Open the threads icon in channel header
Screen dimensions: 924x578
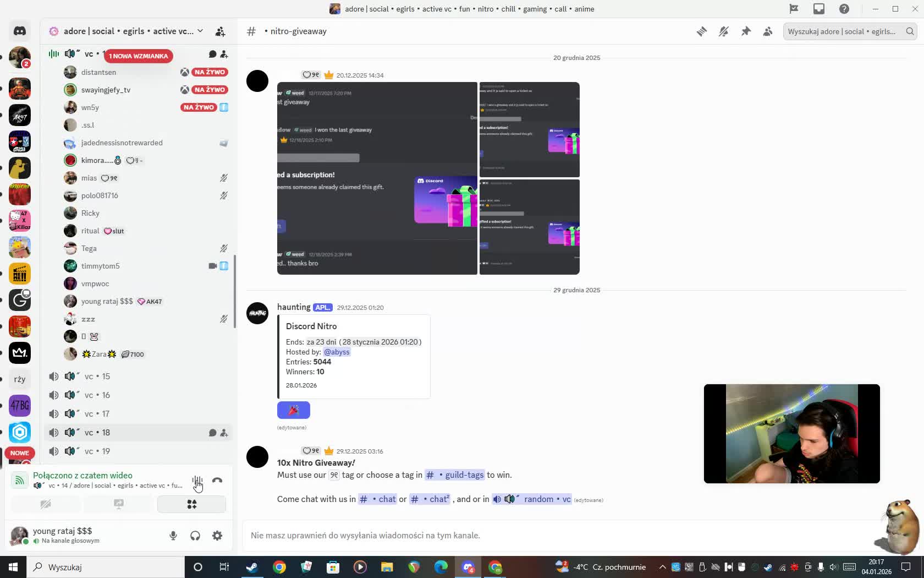pyautogui.click(x=701, y=31)
